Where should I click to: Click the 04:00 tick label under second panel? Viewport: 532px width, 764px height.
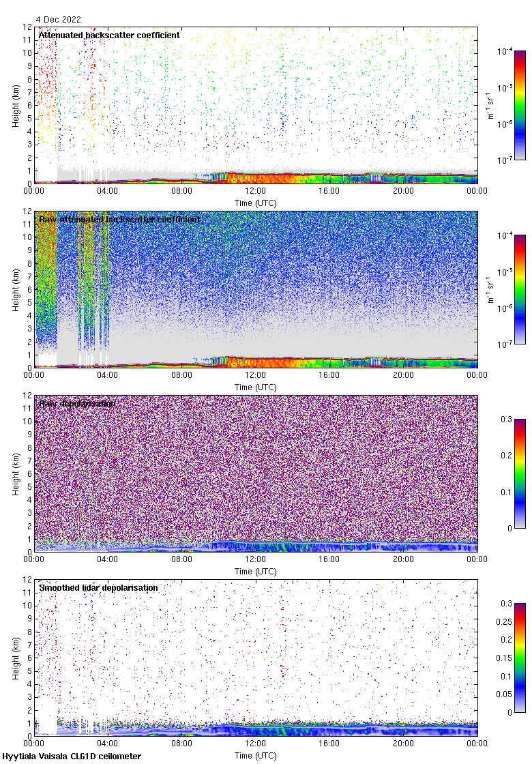click(107, 375)
